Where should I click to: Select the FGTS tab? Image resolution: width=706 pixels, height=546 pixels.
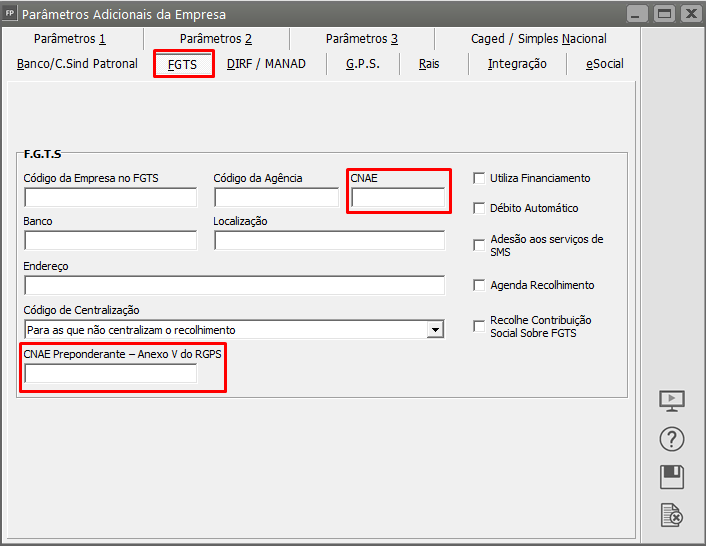[x=183, y=64]
